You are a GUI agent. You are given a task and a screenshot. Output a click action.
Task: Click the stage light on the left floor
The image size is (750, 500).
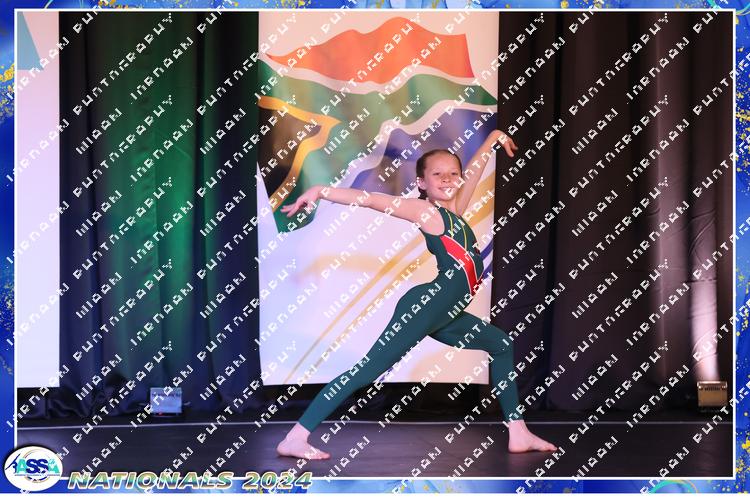(x=165, y=400)
